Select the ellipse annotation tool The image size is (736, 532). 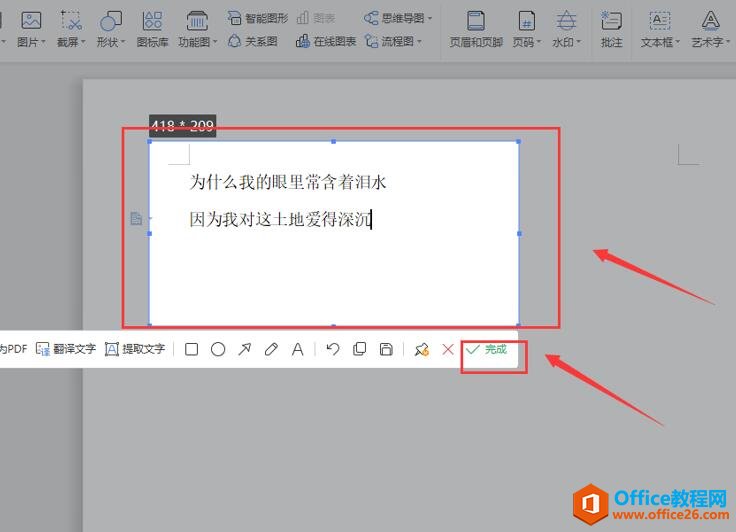[218, 349]
